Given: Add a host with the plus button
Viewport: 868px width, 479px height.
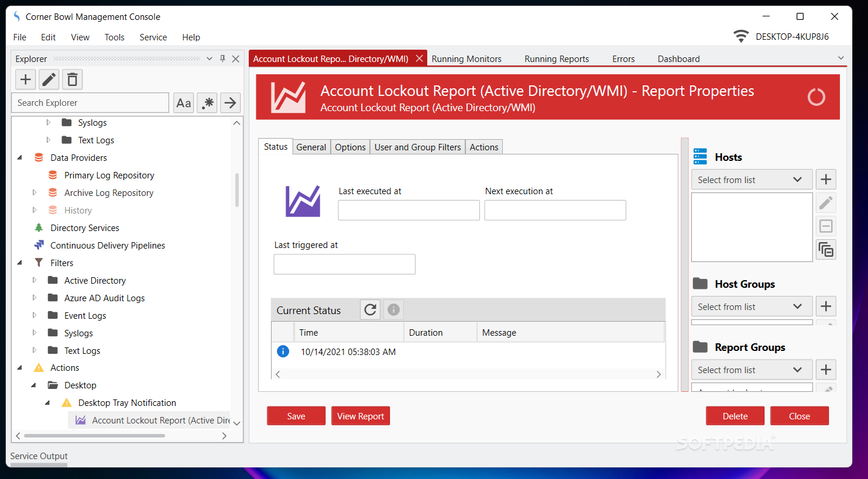Looking at the screenshot, I should 826,180.
